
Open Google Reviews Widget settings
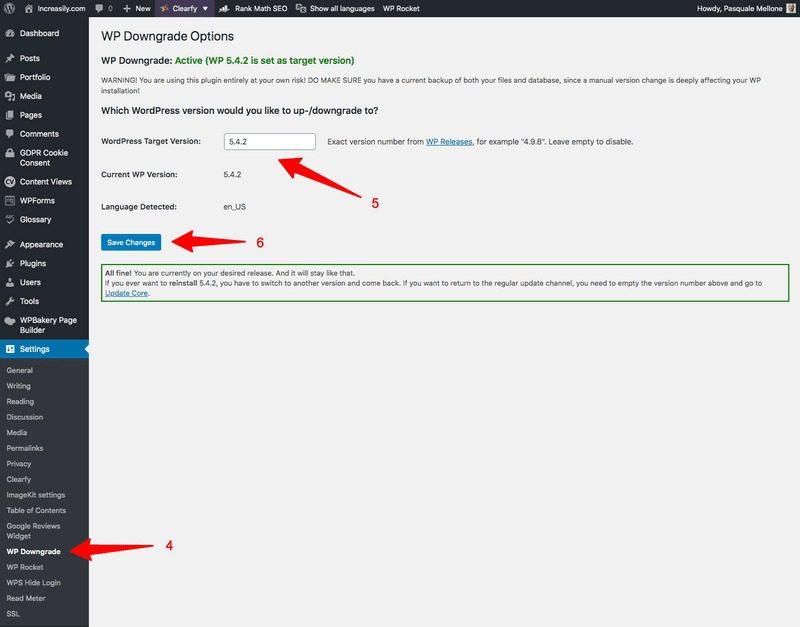point(33,531)
